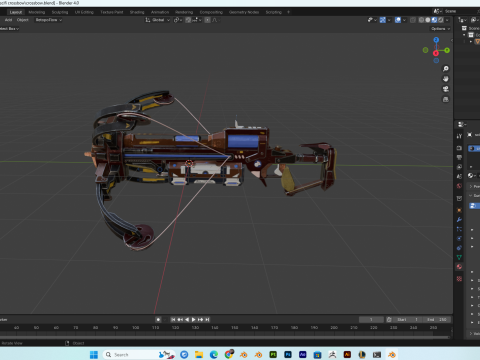Open the Object Constraints properties tab
The height and width of the screenshot is (360, 480).
459,248
